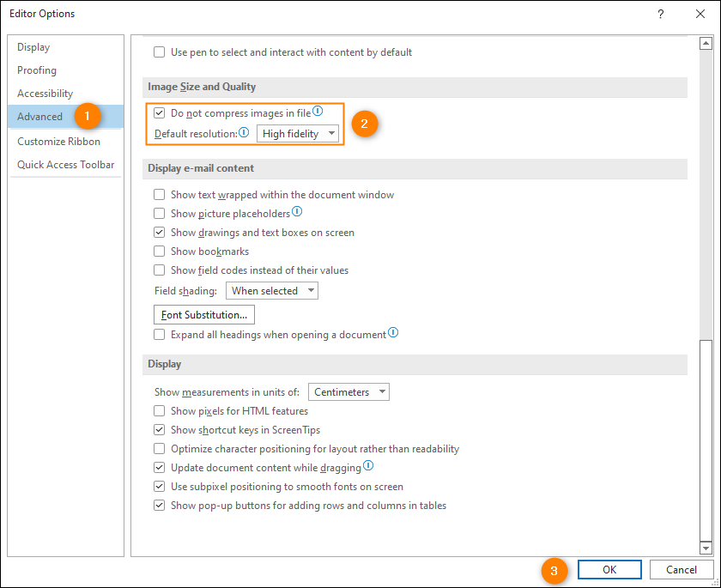Click info icon beside "Update document content while dragging"
The height and width of the screenshot is (588, 721).
point(367,466)
